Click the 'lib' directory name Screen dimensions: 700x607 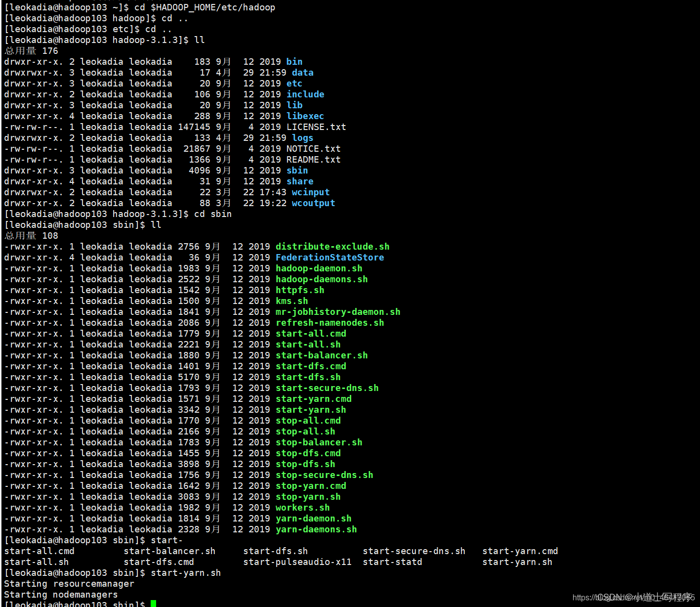[x=294, y=105]
